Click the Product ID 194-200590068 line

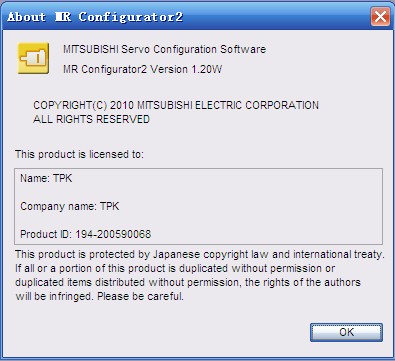pyautogui.click(x=86, y=234)
